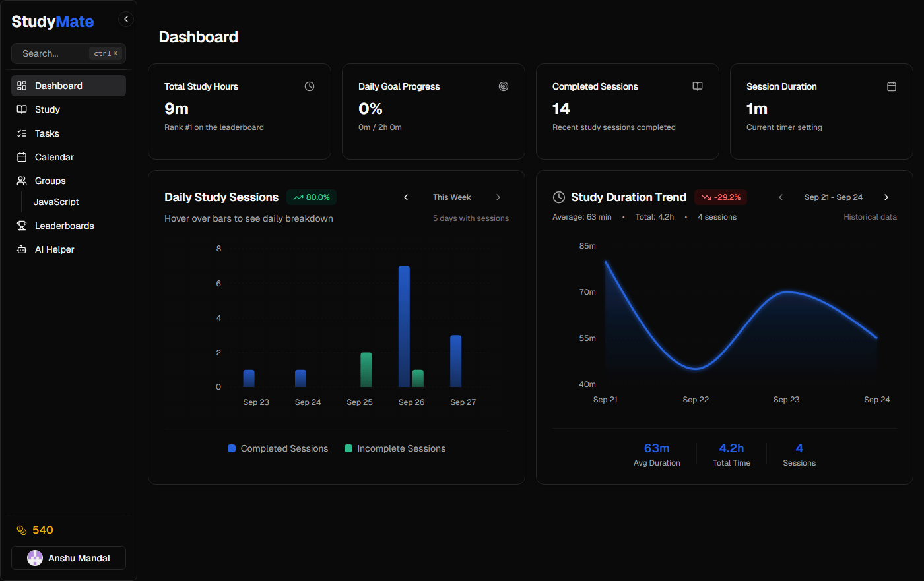The width and height of the screenshot is (924, 581).
Task: Click the Groups icon
Action: [20, 181]
